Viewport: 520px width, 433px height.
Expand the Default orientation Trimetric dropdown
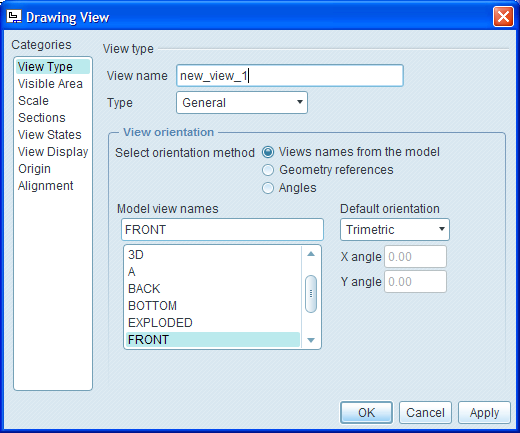395,230
